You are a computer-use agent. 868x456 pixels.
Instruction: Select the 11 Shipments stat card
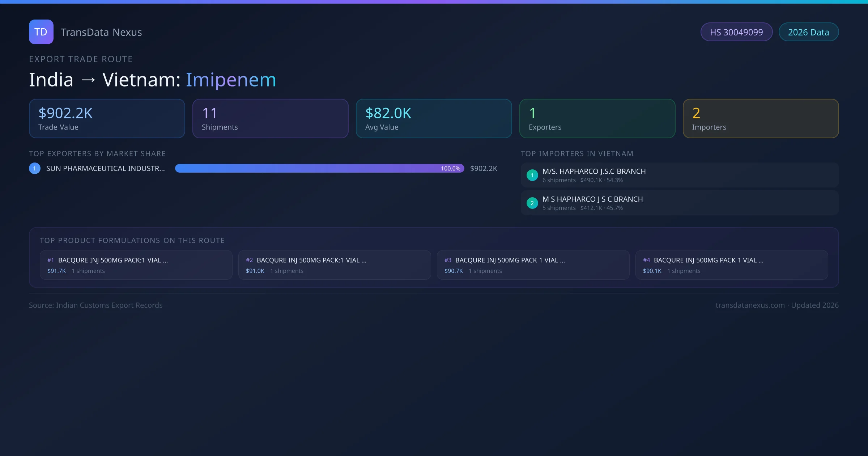pyautogui.click(x=270, y=119)
